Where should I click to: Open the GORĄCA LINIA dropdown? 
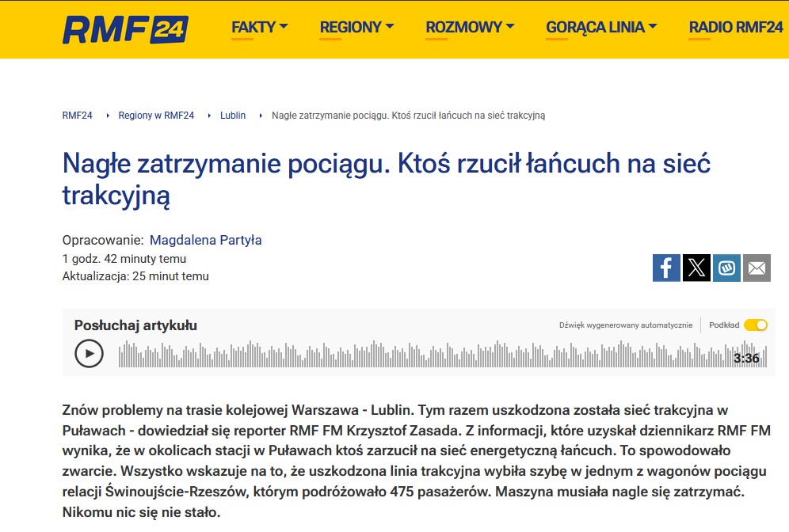pos(601,27)
